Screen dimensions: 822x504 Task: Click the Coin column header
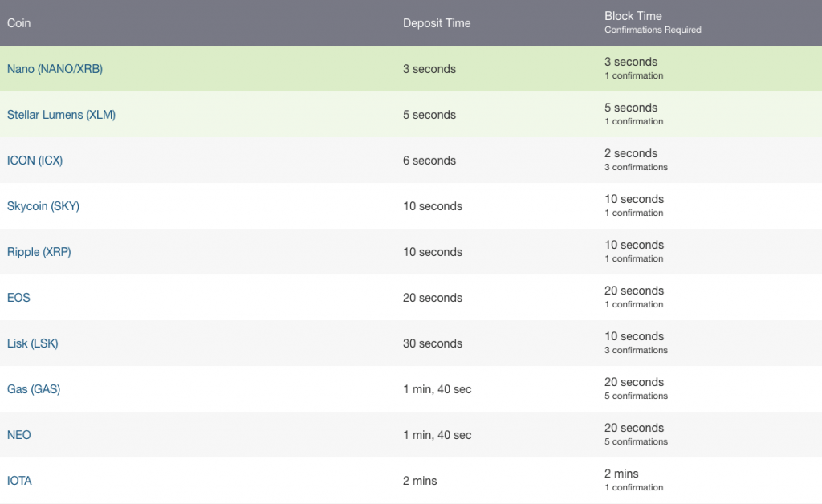coord(19,23)
